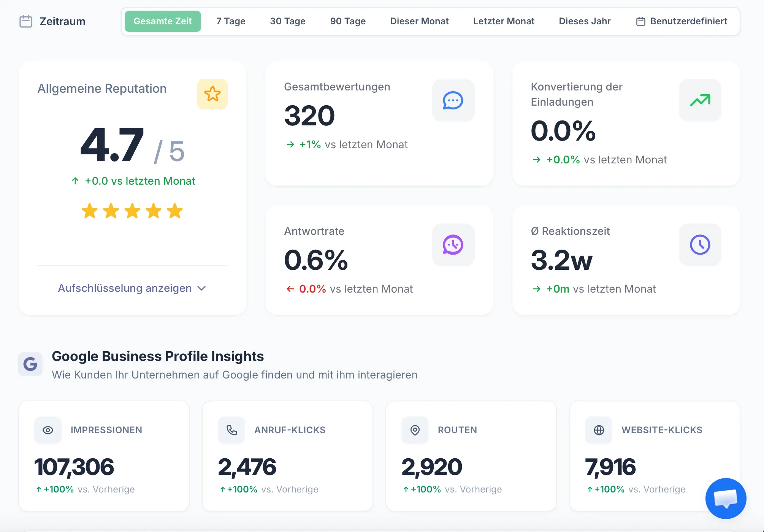
Task: Filter by Dieses Jahr
Action: [x=585, y=21]
